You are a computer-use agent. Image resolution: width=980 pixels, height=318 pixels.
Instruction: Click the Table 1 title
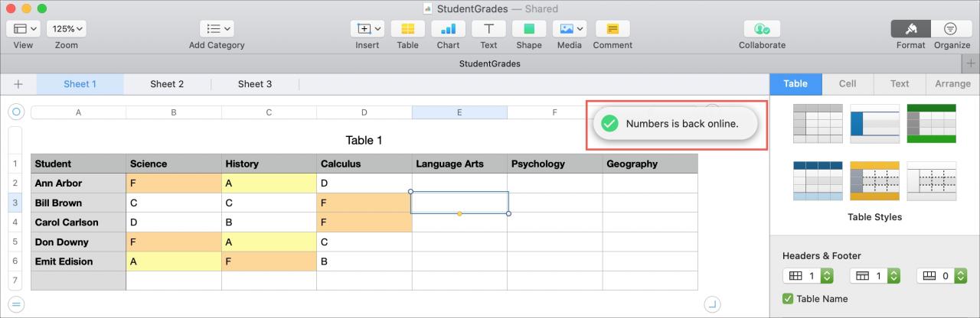(x=364, y=141)
